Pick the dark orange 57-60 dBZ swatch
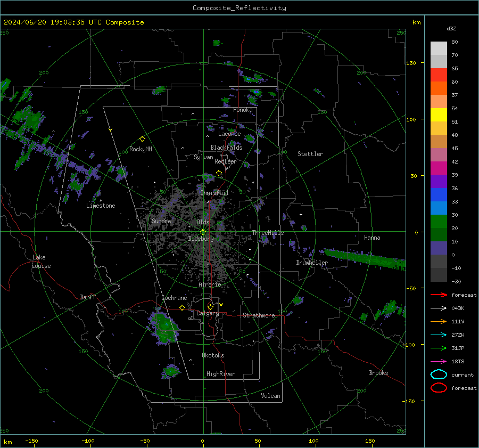This screenshot has height=448, width=479. [x=439, y=88]
